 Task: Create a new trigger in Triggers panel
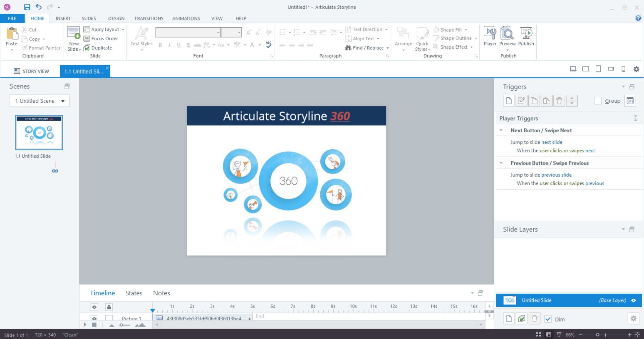509,101
